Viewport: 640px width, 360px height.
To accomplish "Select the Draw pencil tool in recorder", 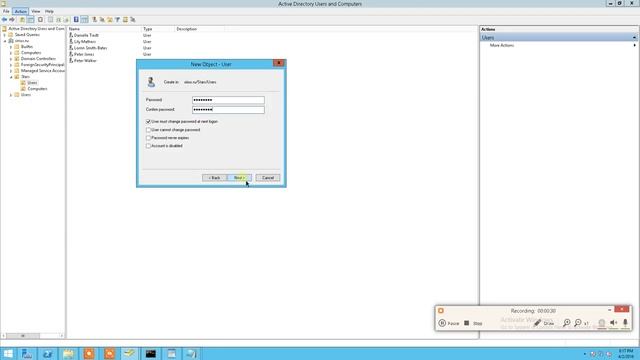I will tap(544, 323).
